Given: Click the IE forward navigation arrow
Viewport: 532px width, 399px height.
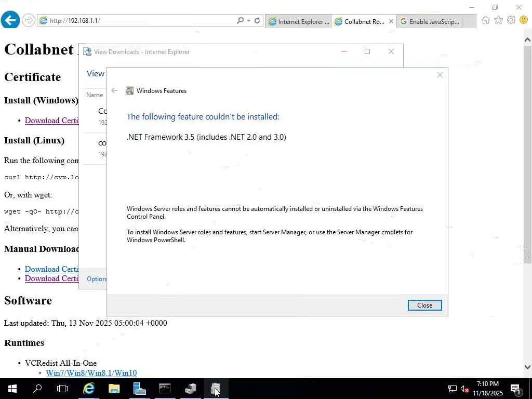Looking at the screenshot, I should (29, 20).
